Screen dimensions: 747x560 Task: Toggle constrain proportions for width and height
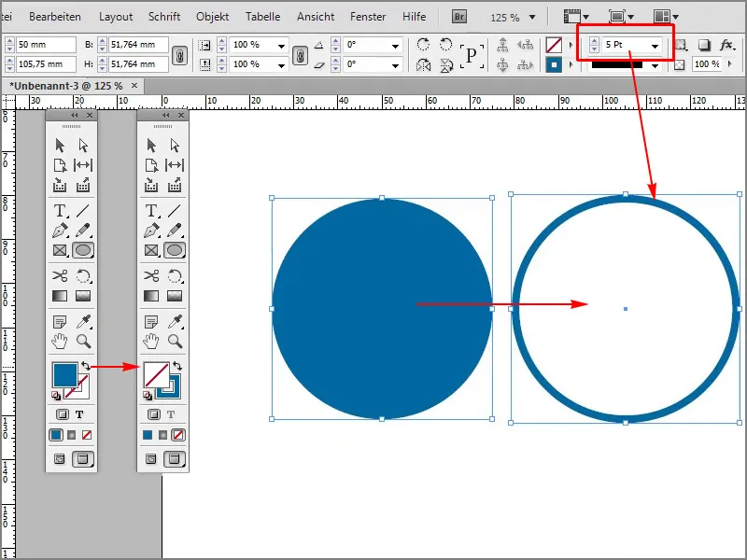pyautogui.click(x=180, y=55)
